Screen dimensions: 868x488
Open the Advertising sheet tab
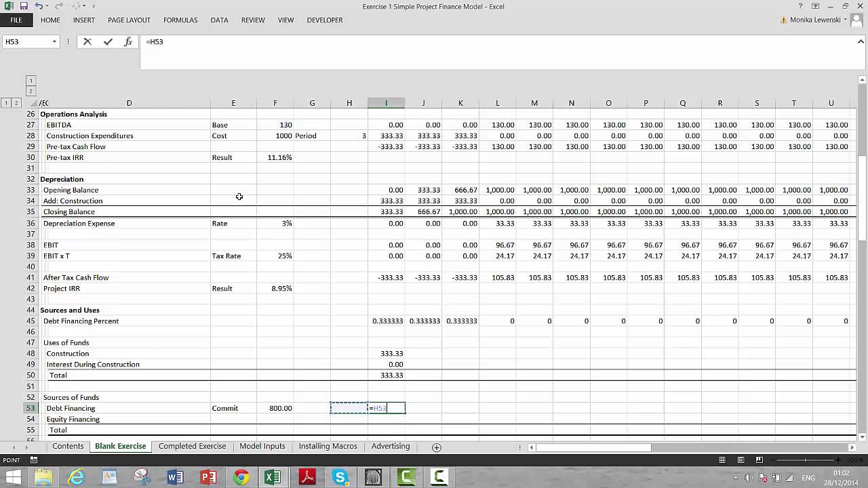coord(391,446)
